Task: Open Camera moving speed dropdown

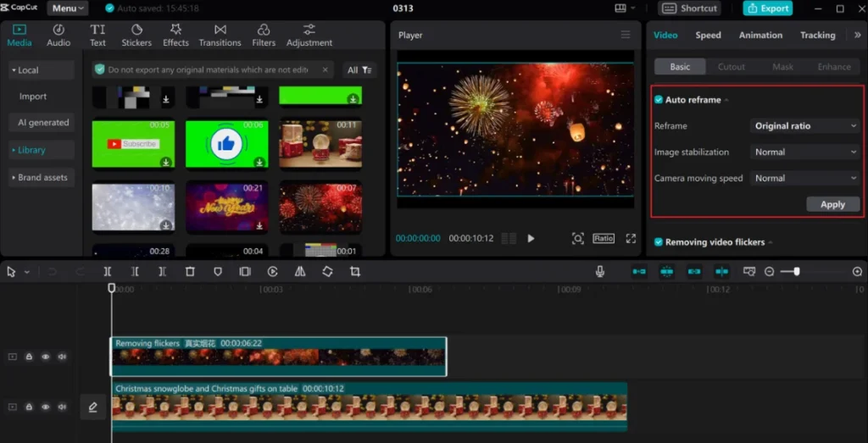Action: [x=804, y=178]
